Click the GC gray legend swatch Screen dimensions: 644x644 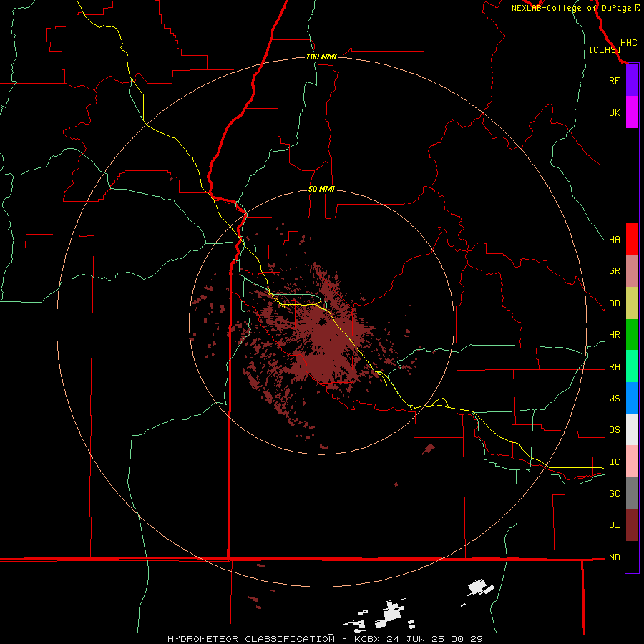pyautogui.click(x=632, y=493)
